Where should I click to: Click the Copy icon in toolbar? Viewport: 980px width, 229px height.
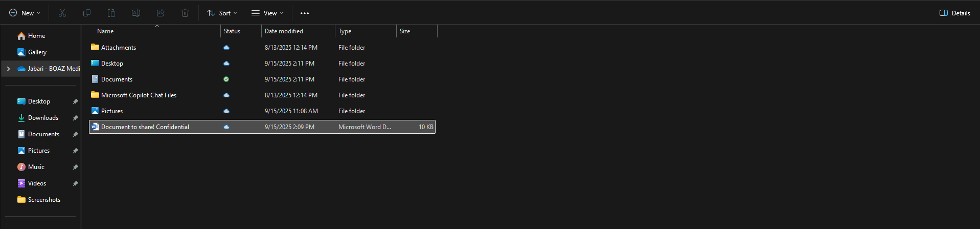87,13
